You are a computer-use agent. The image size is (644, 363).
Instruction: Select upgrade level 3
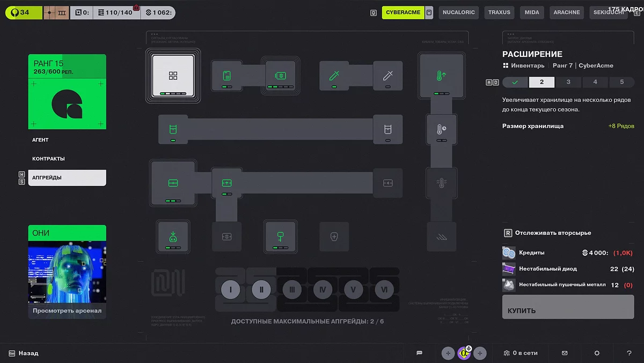click(x=568, y=82)
